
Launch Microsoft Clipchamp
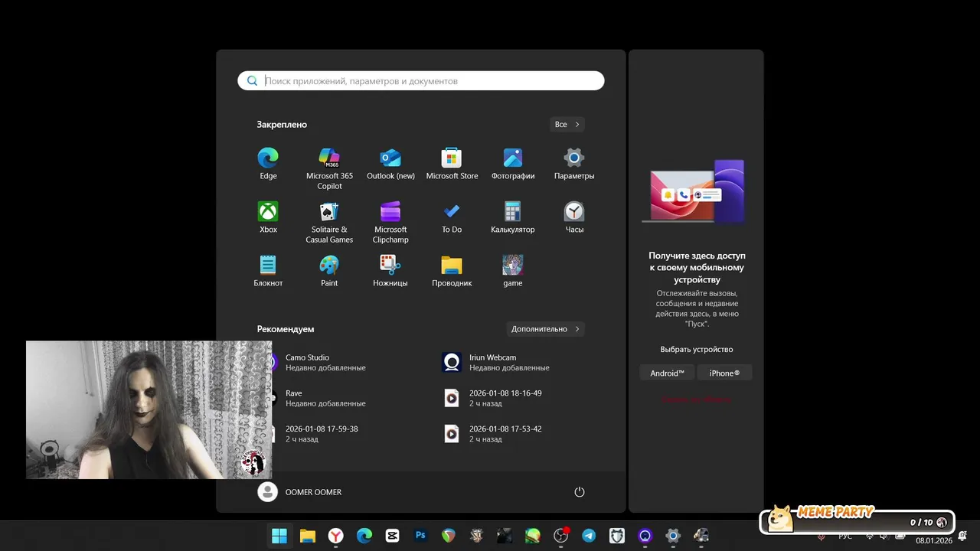point(390,222)
